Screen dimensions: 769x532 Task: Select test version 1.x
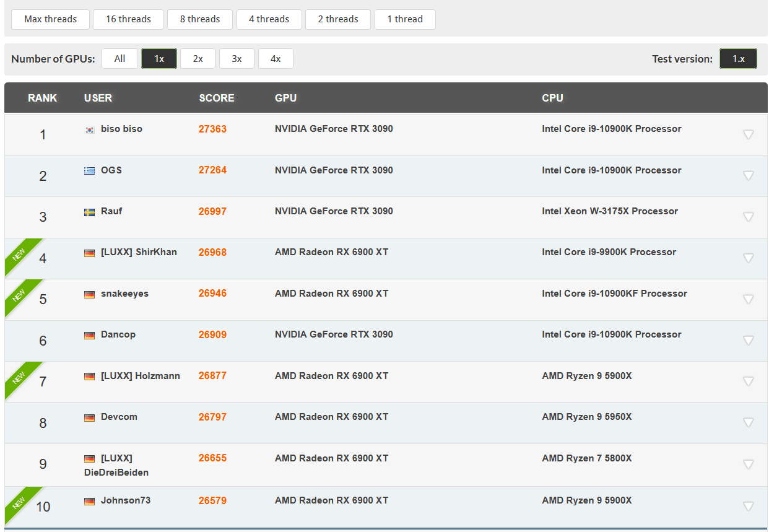tap(738, 59)
